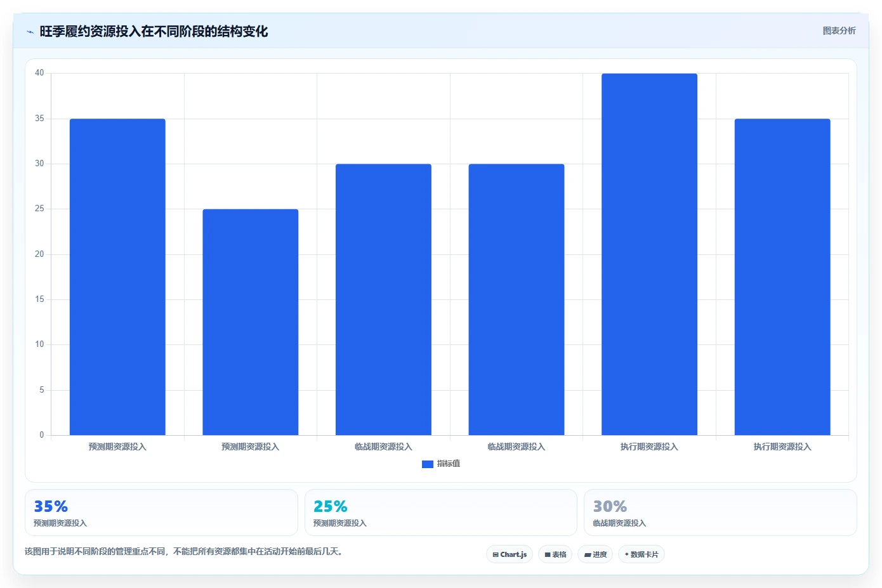Click the 临战期资源投入 label under 30% card
Image resolution: width=882 pixels, height=588 pixels.
[619, 523]
